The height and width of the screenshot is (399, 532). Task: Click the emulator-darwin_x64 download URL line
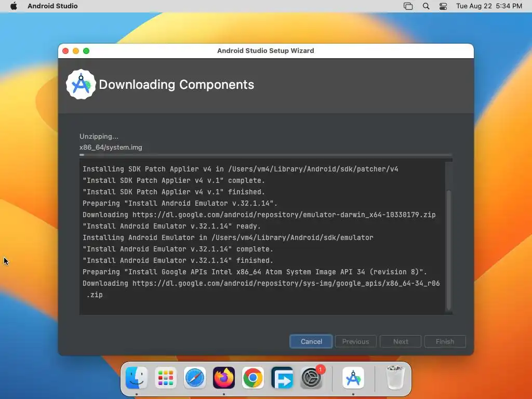(x=259, y=215)
